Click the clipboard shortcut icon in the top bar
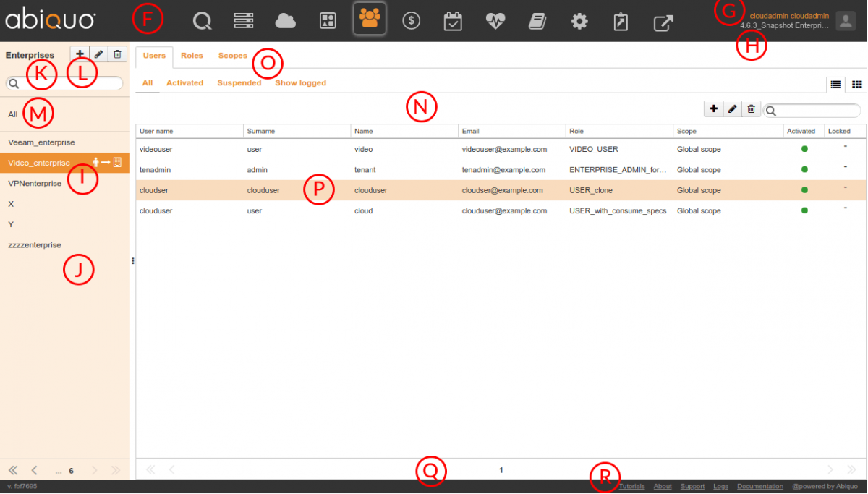 (x=621, y=22)
